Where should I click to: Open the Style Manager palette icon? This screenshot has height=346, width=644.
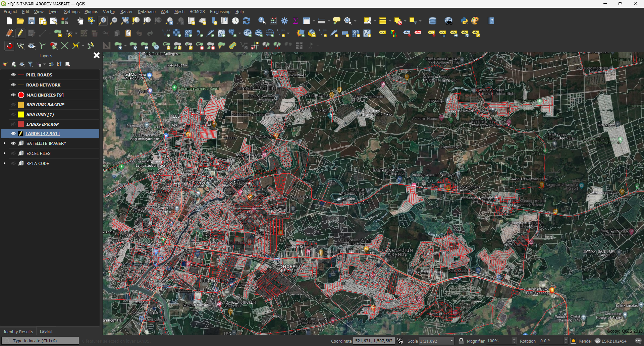(475, 21)
